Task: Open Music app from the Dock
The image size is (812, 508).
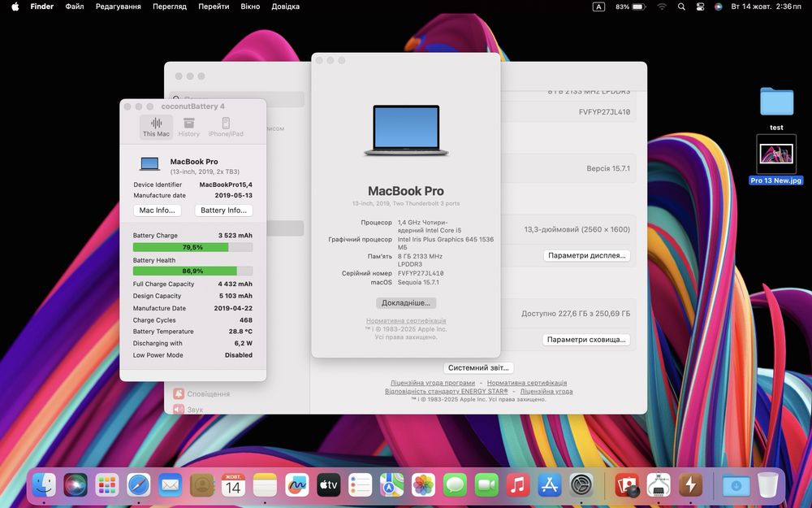Action: point(518,485)
